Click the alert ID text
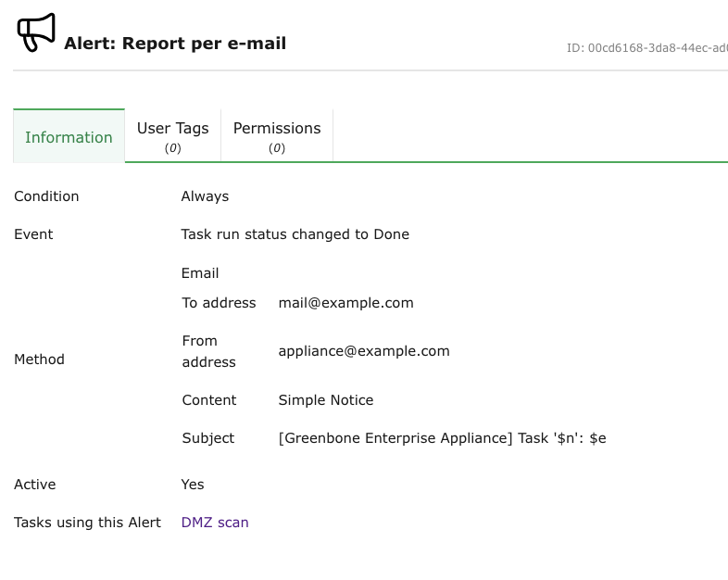This screenshot has width=728, height=580. pos(646,47)
